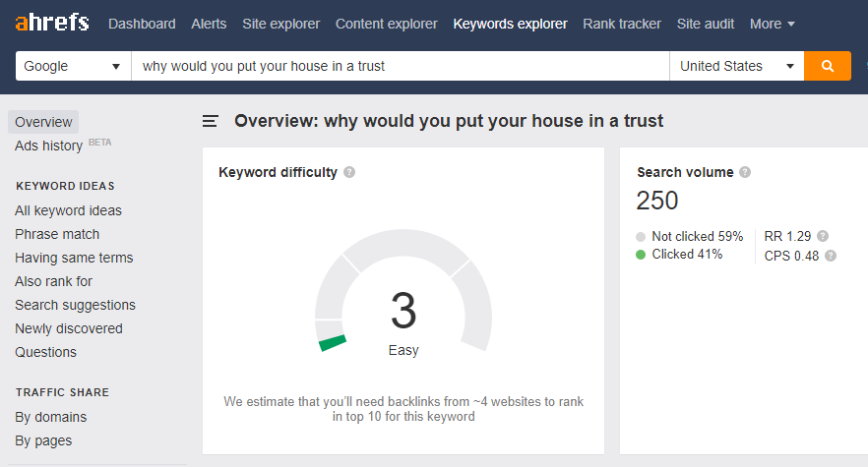The width and height of the screenshot is (868, 467).
Task: Click Search volume help icon
Action: (745, 172)
